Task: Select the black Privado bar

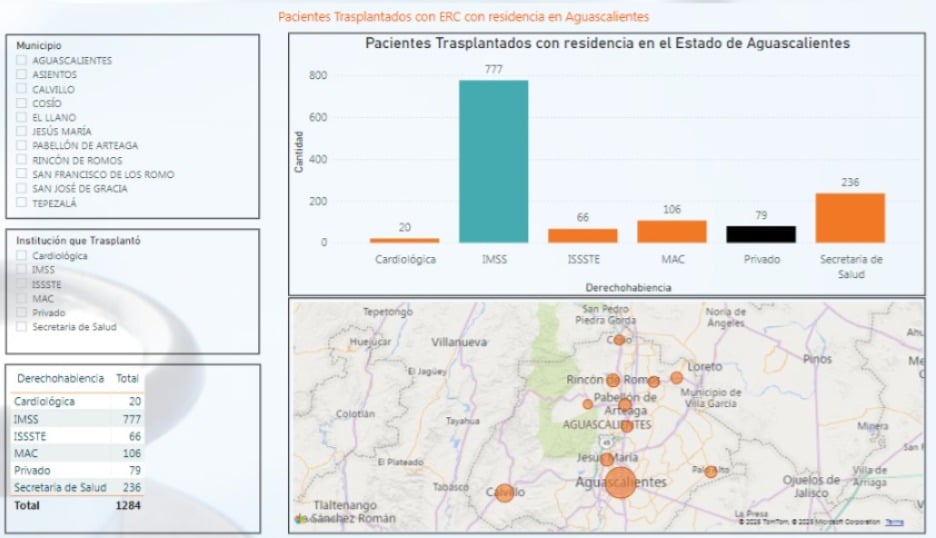Action: click(759, 234)
